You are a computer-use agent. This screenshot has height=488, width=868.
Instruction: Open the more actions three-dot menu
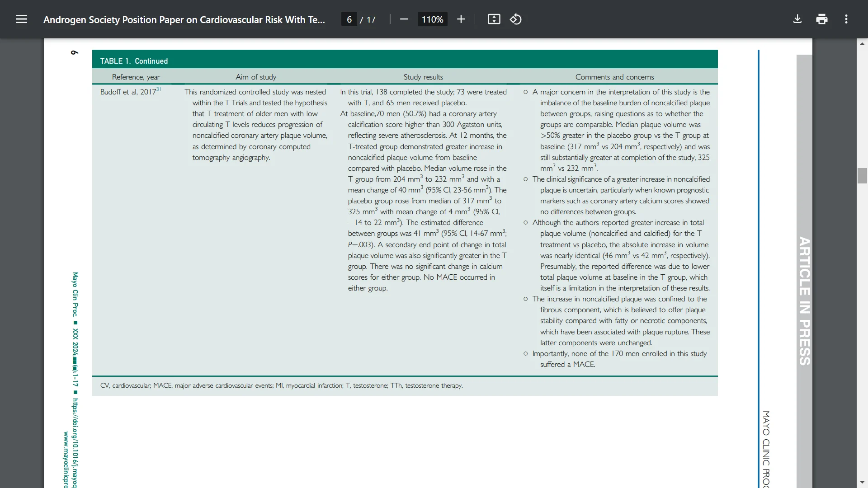click(846, 19)
